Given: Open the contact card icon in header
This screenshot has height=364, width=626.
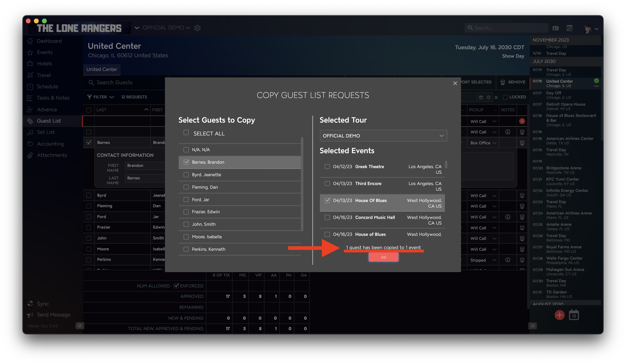Looking at the screenshot, I should click(555, 28).
